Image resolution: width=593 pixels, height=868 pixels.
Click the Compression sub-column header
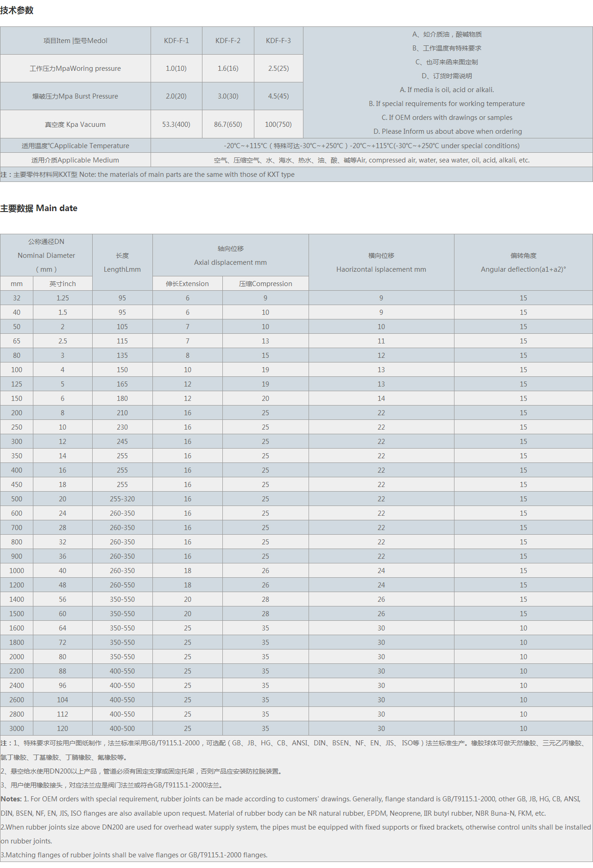point(265,284)
